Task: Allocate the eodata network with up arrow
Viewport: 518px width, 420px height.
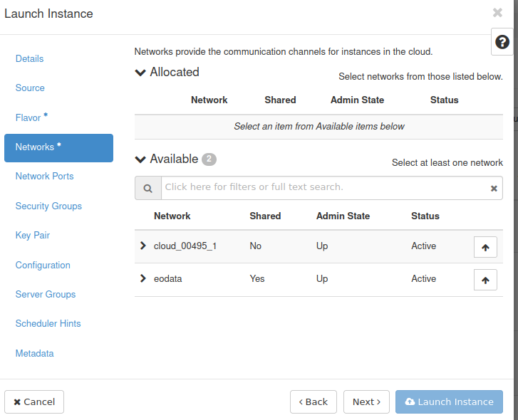Action: click(485, 280)
